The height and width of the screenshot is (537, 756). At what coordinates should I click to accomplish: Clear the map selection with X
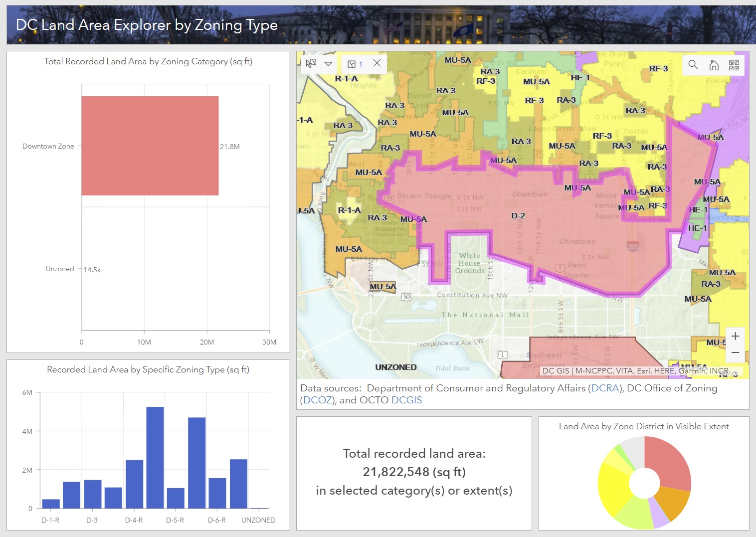(377, 63)
